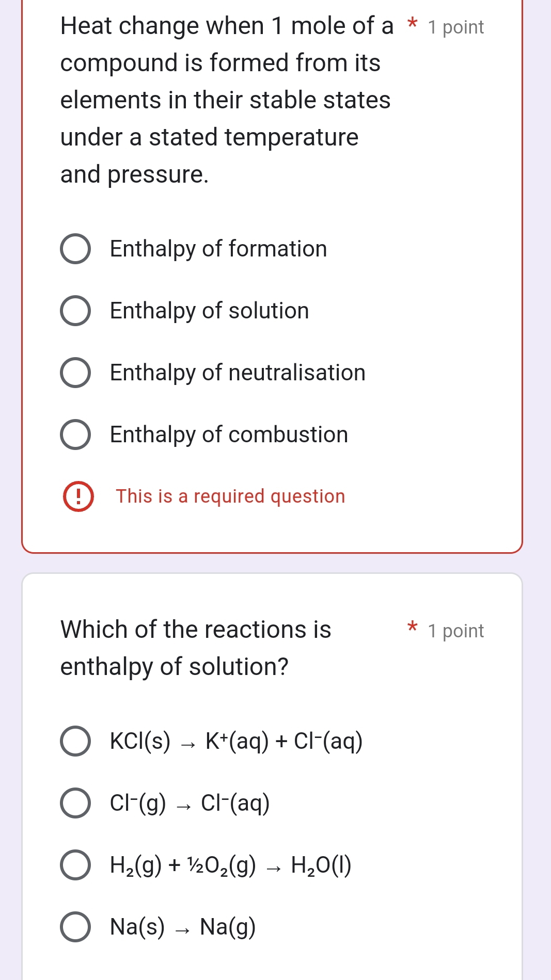Click the 1 point label on first question
The height and width of the screenshot is (980, 551).
click(455, 27)
